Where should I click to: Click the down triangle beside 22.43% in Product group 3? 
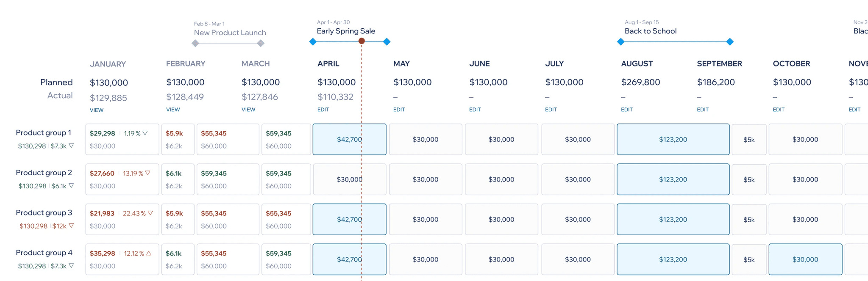click(x=150, y=213)
